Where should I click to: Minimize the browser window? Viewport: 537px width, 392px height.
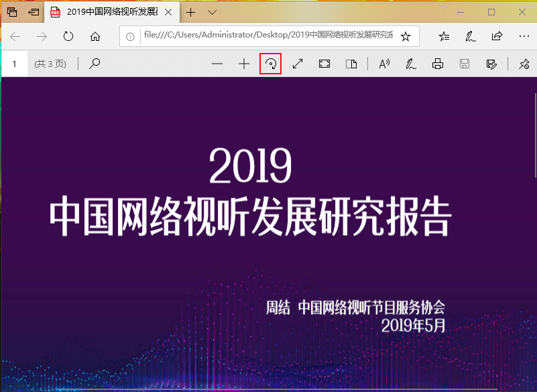pos(461,12)
